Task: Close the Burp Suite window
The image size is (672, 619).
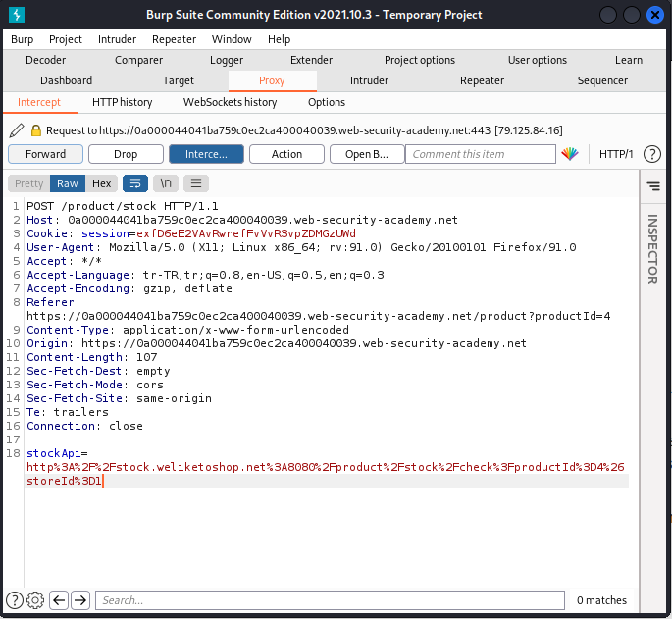Action: (x=655, y=15)
